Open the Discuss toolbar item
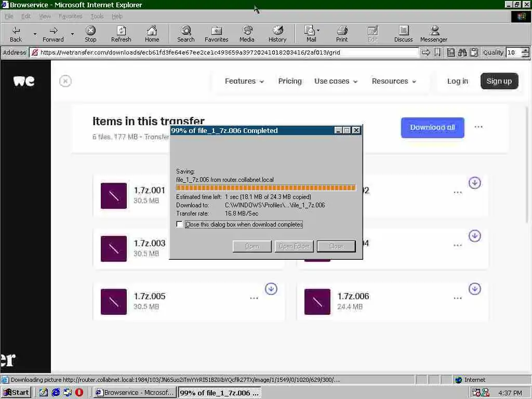Viewport: 532px width, 399px height. coord(403,34)
